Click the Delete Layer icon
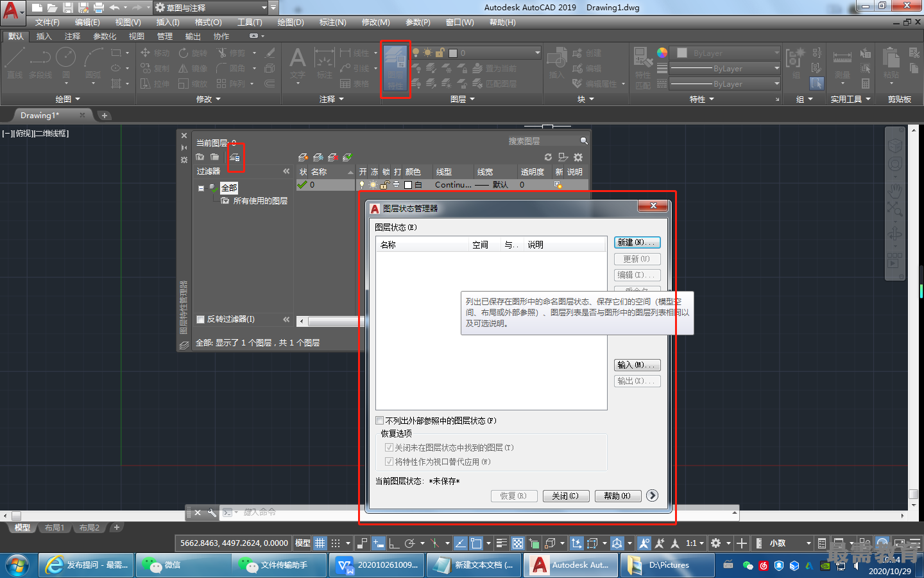924x578 pixels. tap(332, 157)
